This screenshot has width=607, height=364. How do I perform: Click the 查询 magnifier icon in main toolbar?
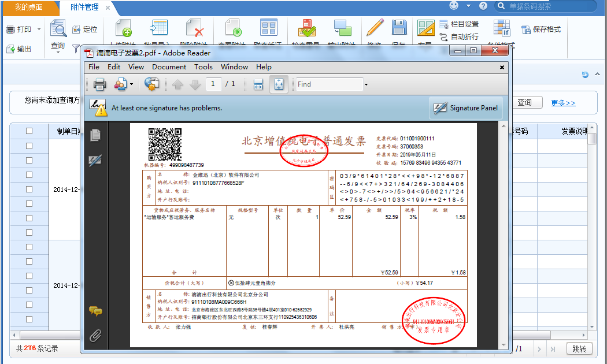click(x=58, y=29)
